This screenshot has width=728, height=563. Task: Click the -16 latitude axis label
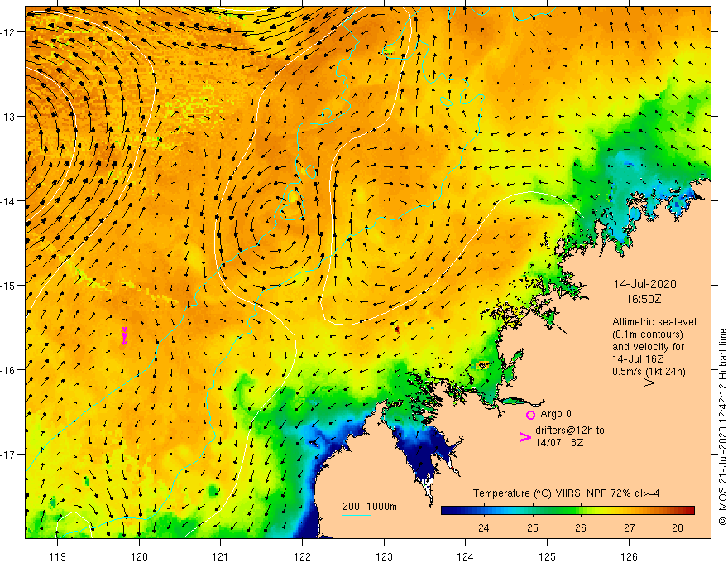pos(7,370)
